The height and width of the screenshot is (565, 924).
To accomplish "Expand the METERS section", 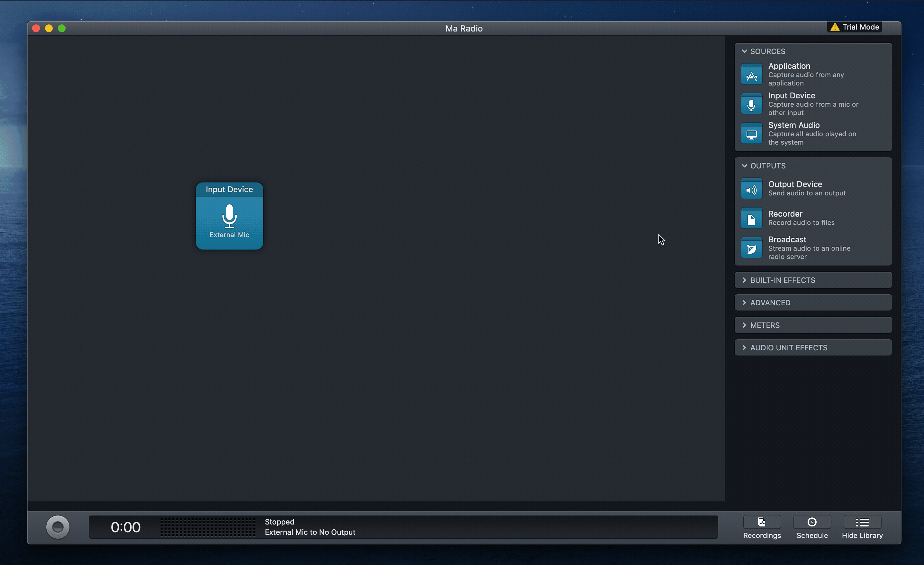I will 813,325.
